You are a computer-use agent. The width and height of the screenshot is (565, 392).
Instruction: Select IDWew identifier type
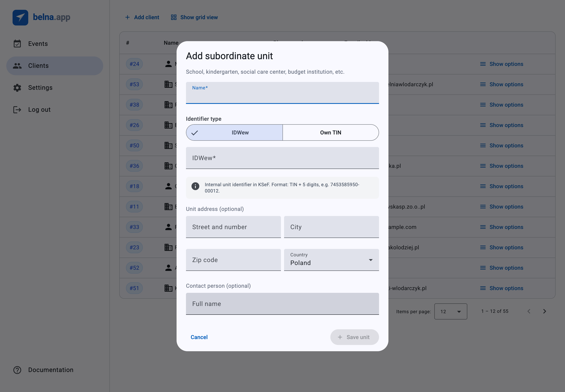click(x=234, y=132)
